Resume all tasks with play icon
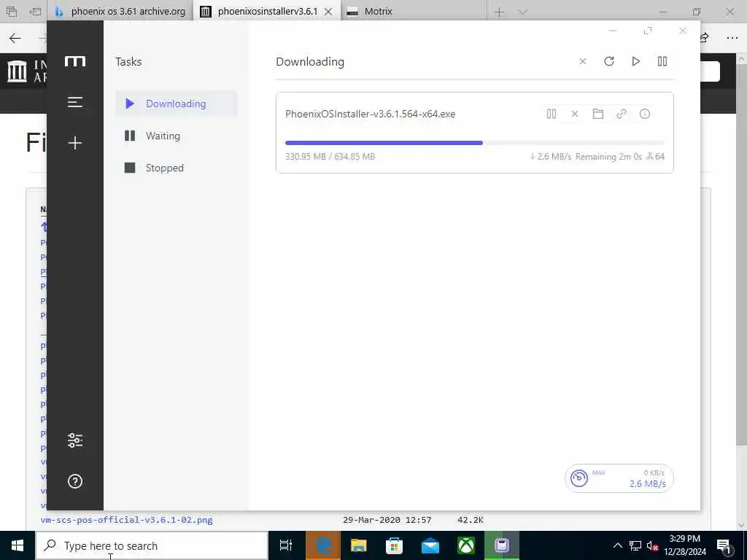The height and width of the screenshot is (560, 747). pyautogui.click(x=635, y=61)
